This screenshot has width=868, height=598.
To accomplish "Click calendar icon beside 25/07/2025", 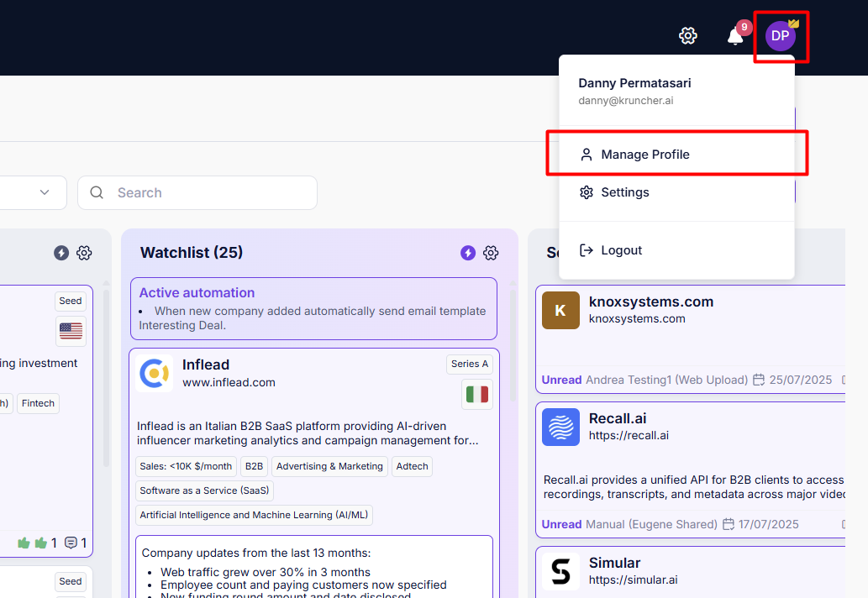I will tap(759, 380).
